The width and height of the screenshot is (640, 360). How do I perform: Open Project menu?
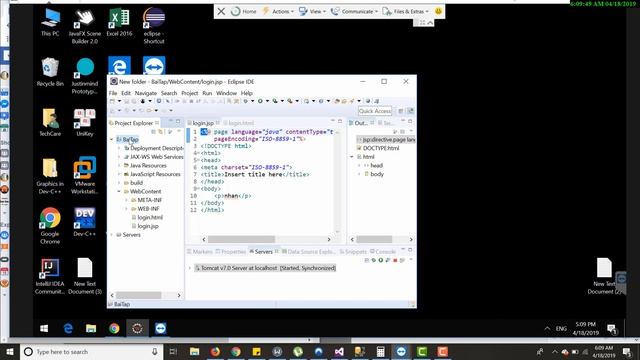[189, 93]
